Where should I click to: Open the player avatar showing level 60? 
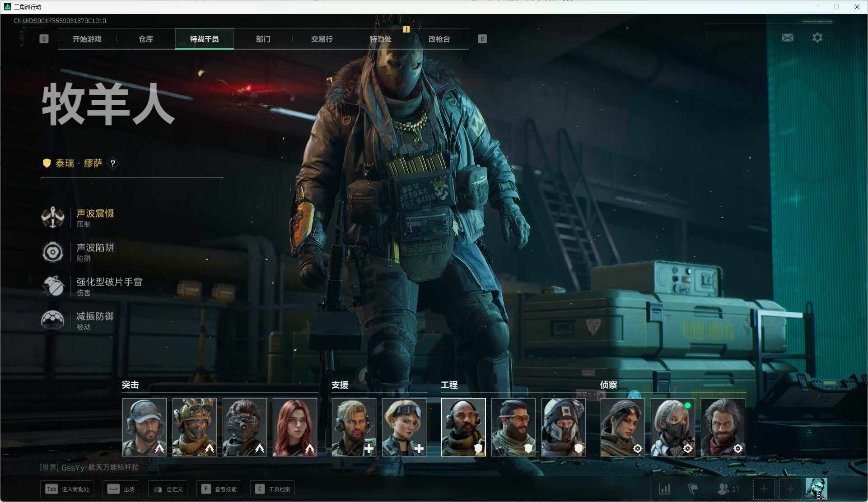[x=817, y=489]
